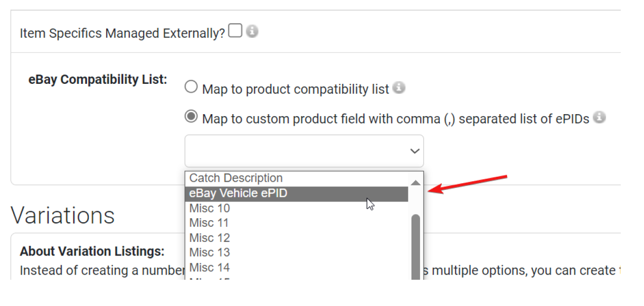The height and width of the screenshot is (306, 644).
Task: Open the custom product field dropdown
Action: 304,151
